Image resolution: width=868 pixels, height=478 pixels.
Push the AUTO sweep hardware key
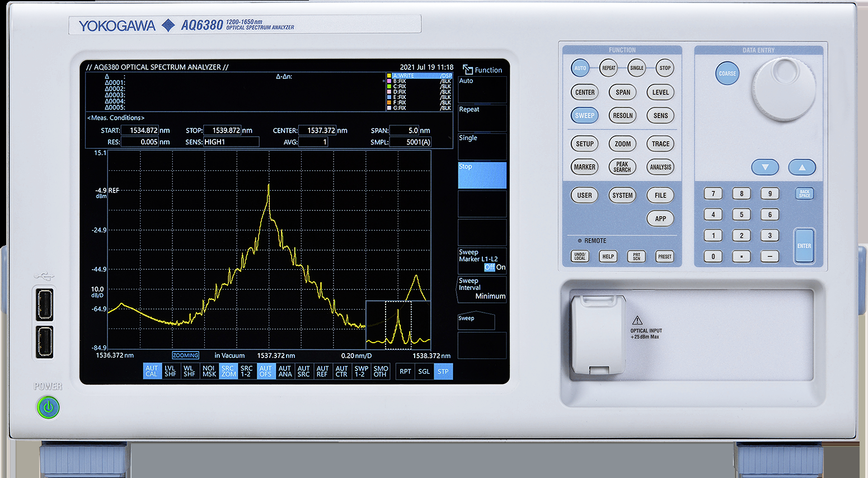point(580,68)
